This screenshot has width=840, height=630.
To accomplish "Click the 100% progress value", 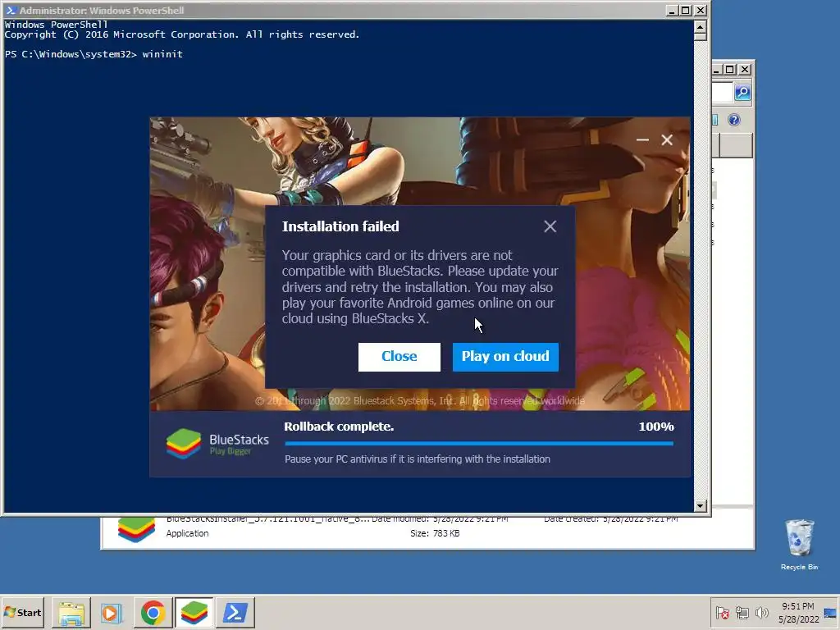I will pos(656,427).
